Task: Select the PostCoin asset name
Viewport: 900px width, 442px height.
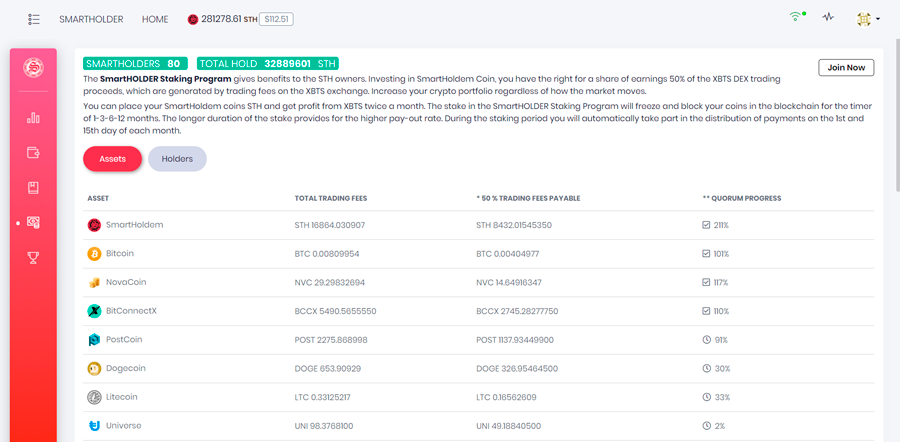Action: pyautogui.click(x=124, y=340)
